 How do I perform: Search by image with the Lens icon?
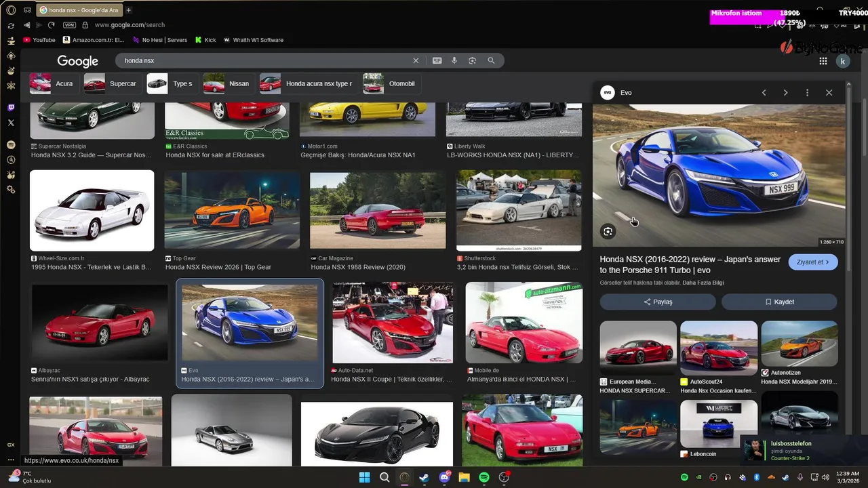pos(472,60)
